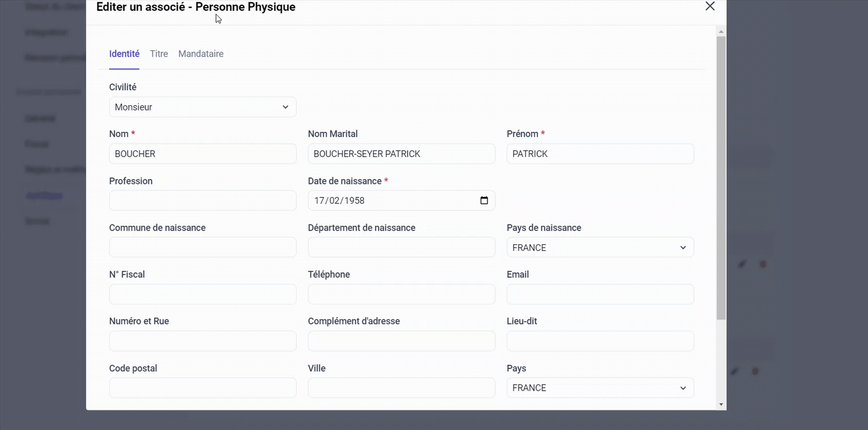This screenshot has width=868, height=430.
Task: Open the Pays dropdown in the address section
Action: pyautogui.click(x=600, y=388)
